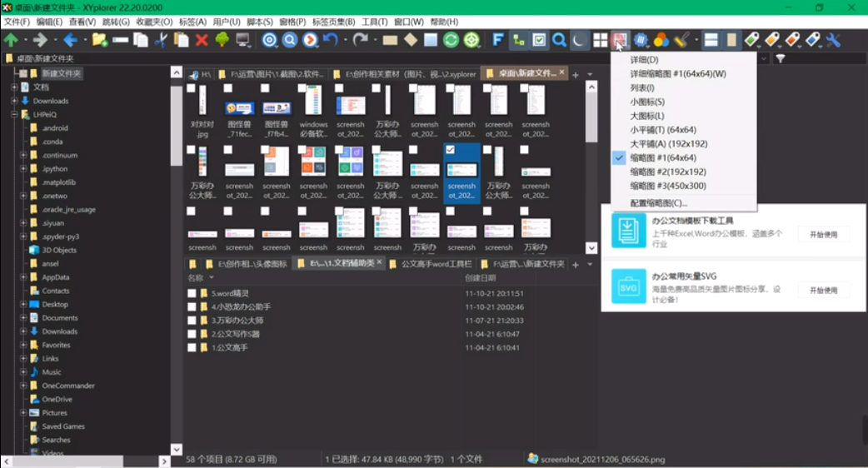
Task: Click 开始使用 for 办公常用矢量SVG
Action: tap(823, 290)
